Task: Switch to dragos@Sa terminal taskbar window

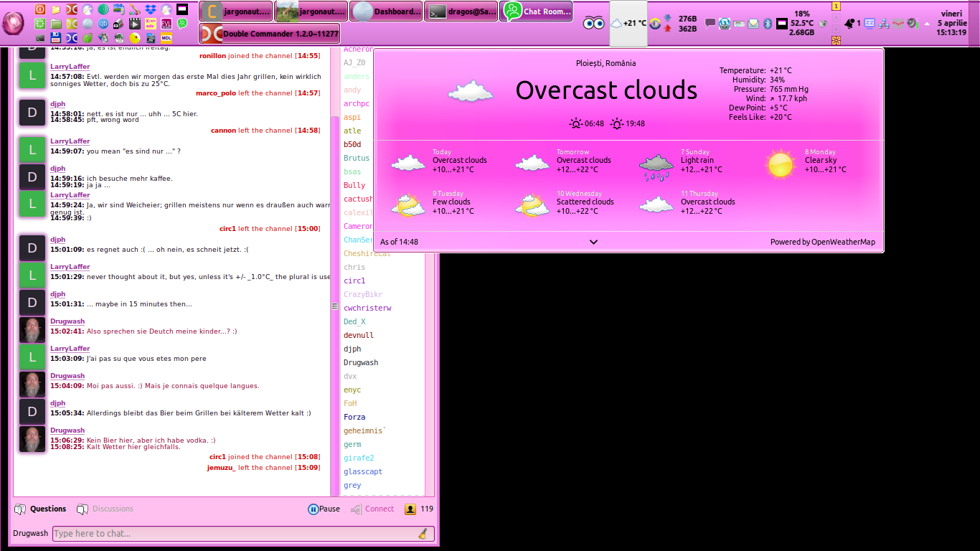Action: [461, 11]
